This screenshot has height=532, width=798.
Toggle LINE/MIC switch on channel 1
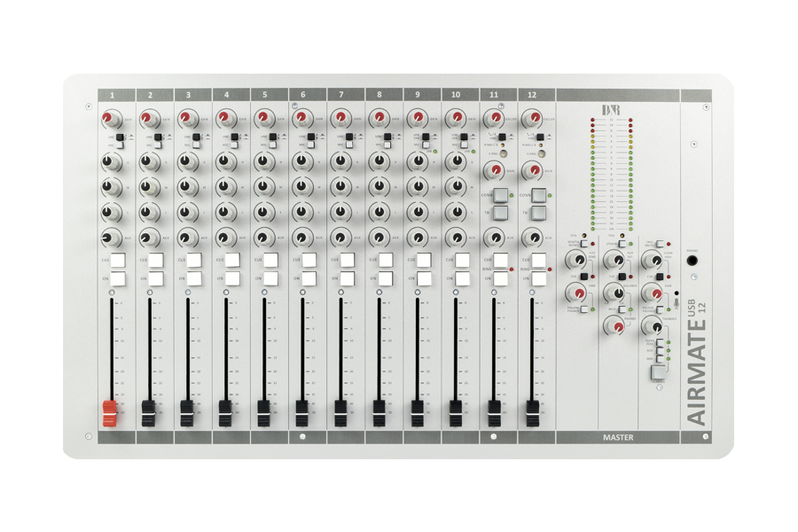[120, 137]
